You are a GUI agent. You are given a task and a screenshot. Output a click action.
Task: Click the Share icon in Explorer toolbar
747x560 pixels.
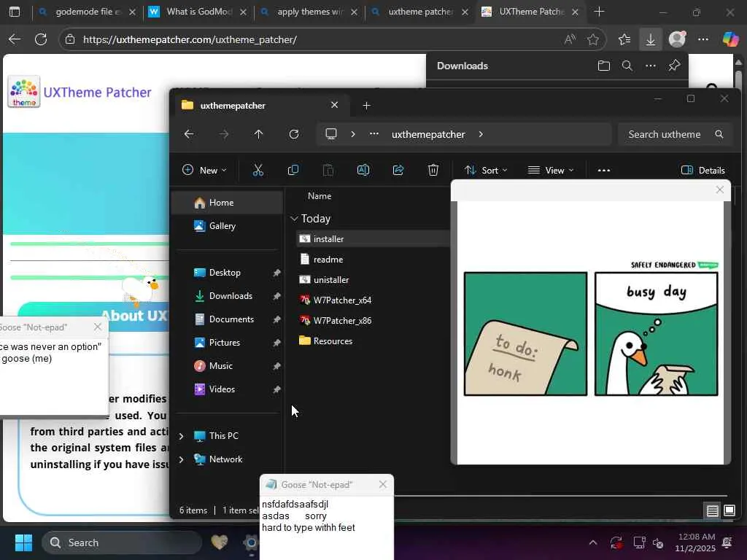click(x=398, y=170)
